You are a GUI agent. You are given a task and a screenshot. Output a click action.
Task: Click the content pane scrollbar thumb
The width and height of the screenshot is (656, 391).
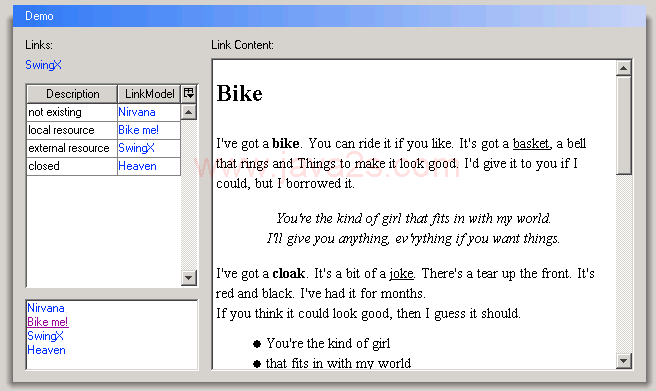tap(623, 125)
